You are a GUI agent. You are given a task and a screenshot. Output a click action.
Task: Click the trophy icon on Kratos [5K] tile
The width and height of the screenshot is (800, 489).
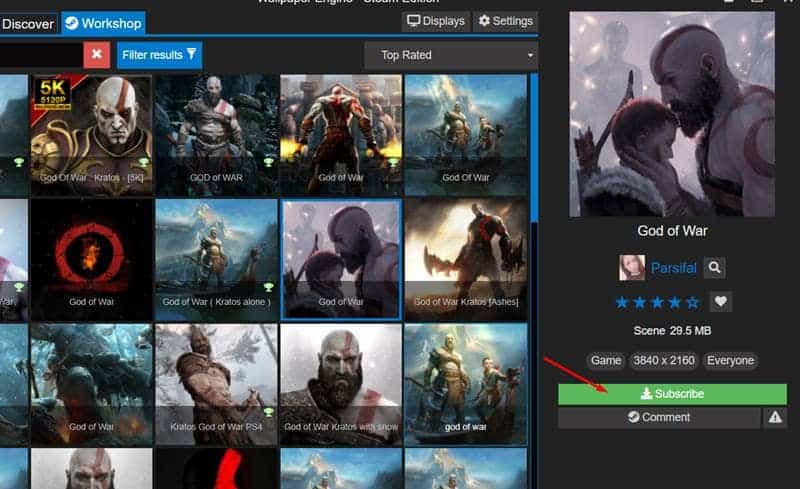[143, 162]
